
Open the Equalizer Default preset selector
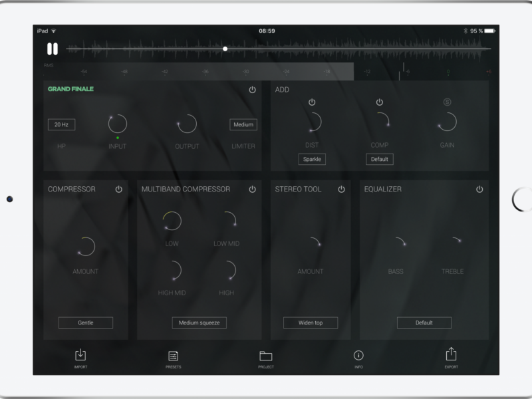pos(424,323)
